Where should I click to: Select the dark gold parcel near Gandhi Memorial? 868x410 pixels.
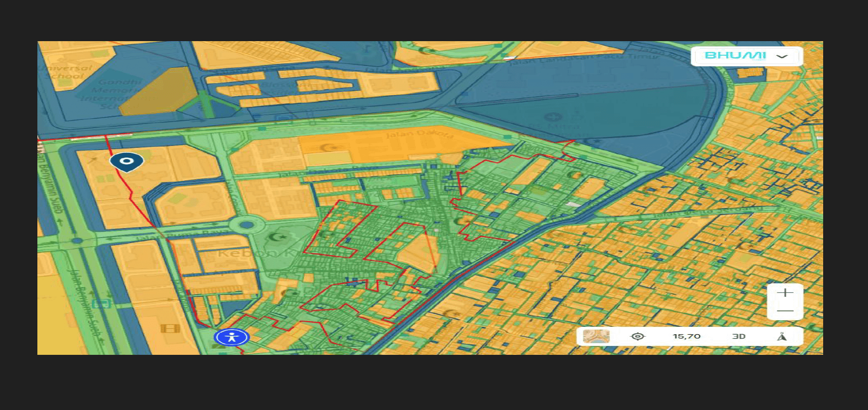coord(157,92)
